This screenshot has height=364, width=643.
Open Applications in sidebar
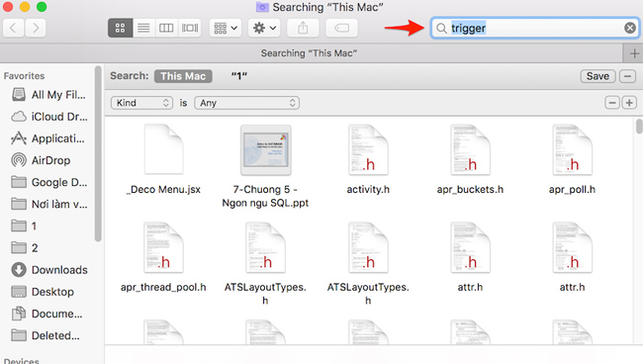tap(49, 138)
